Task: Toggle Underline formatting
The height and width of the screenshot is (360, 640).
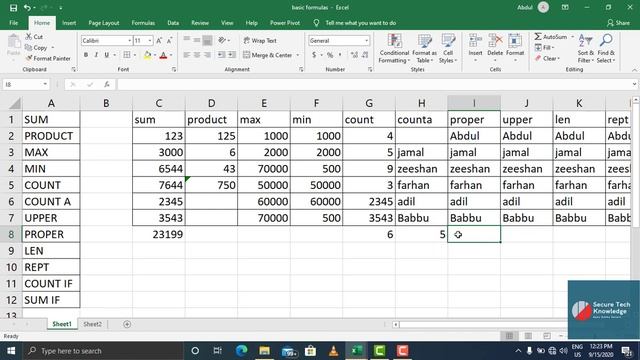Action: 107,55
